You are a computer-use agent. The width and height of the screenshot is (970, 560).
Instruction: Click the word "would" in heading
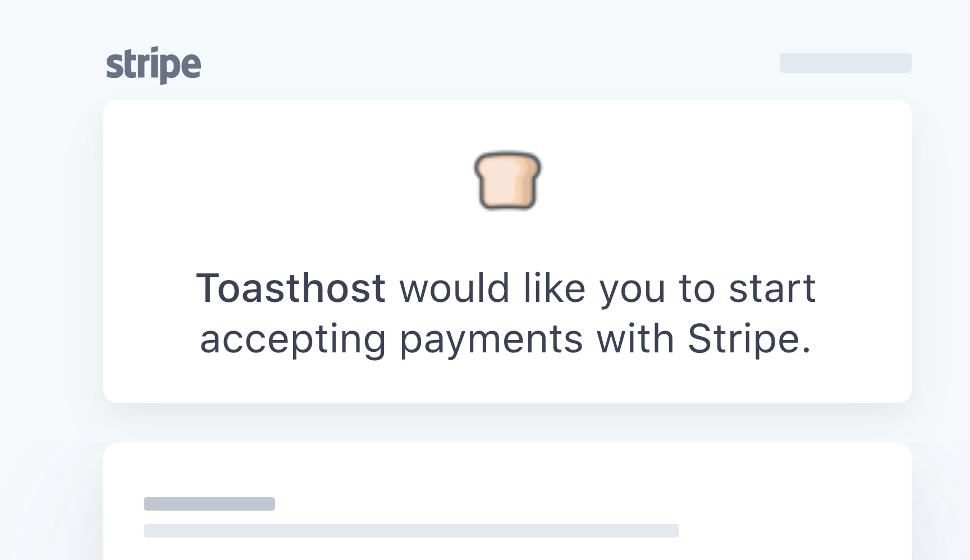coord(454,288)
